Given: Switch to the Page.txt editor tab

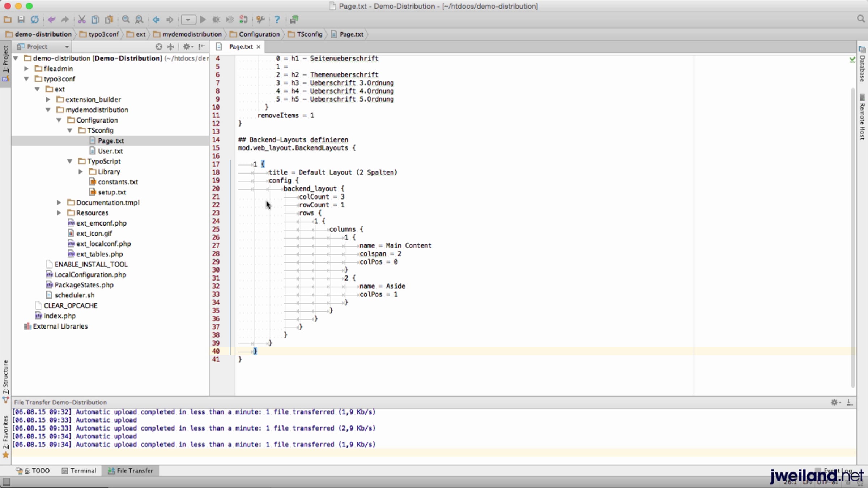Looking at the screenshot, I should (x=241, y=47).
